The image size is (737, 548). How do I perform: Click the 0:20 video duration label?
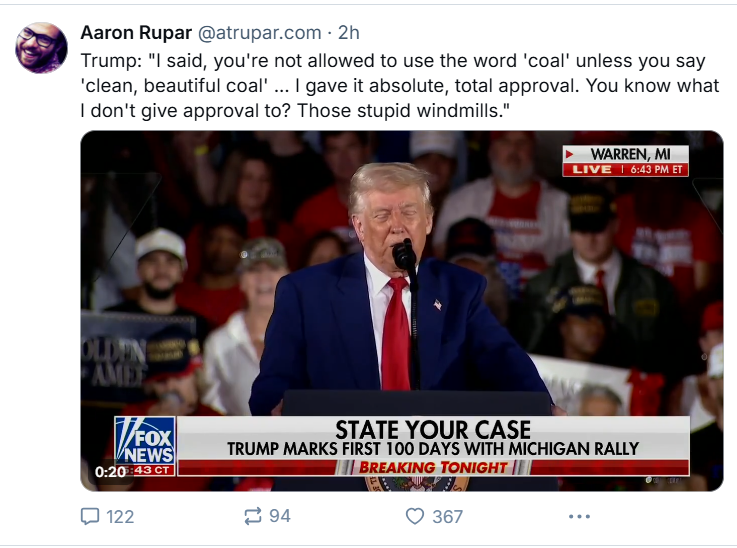(110, 471)
